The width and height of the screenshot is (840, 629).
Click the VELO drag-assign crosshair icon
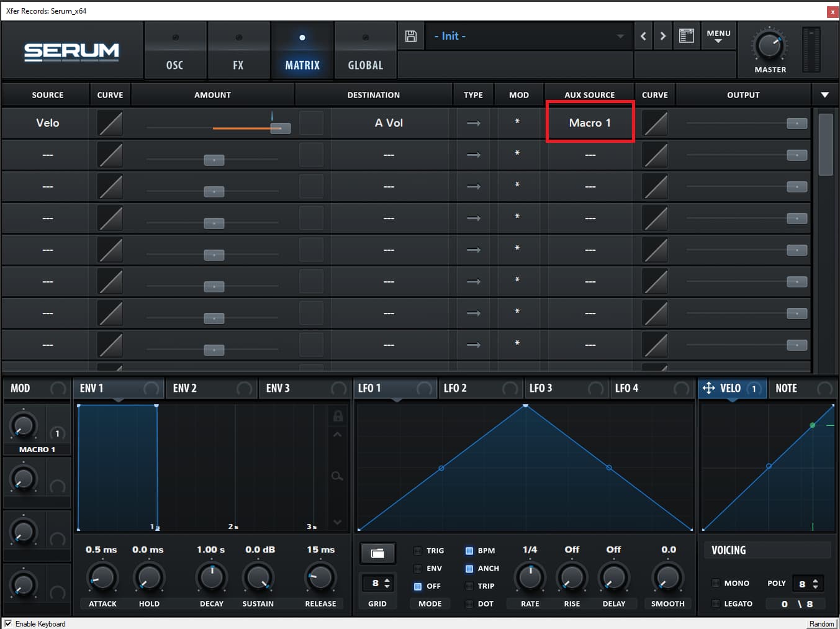coord(708,388)
